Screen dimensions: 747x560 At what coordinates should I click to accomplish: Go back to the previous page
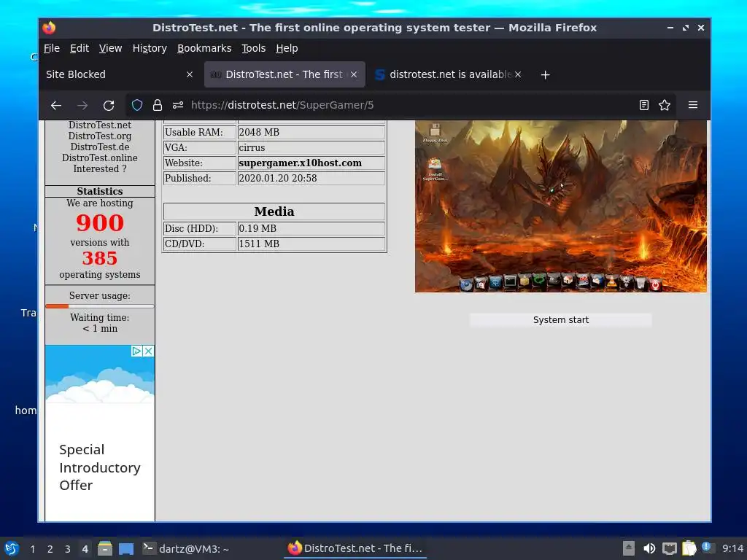(x=56, y=105)
